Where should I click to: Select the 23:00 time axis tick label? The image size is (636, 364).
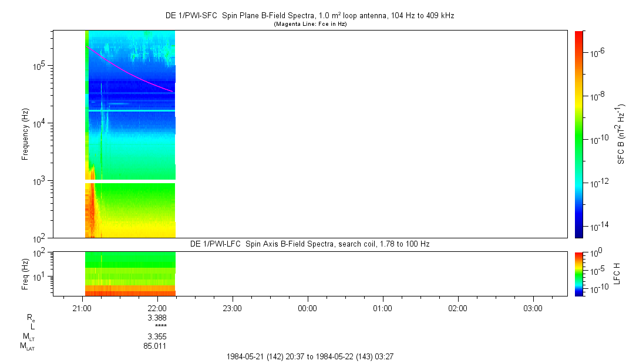pos(233,308)
